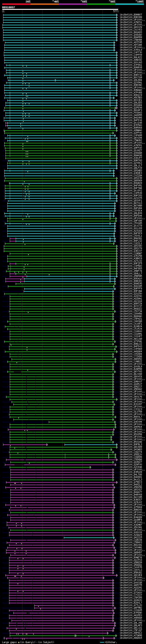
Task: Select the UniRef100_B9H1C9 label
Action: 131,95
